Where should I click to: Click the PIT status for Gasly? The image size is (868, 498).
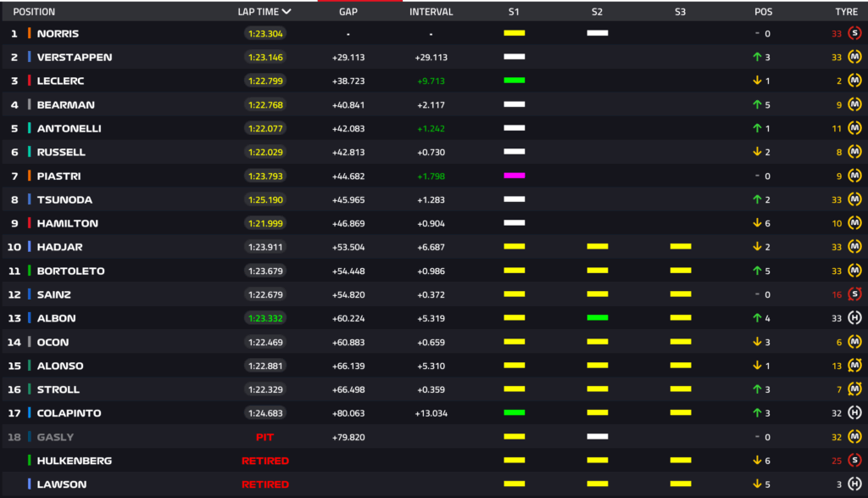[x=264, y=437]
